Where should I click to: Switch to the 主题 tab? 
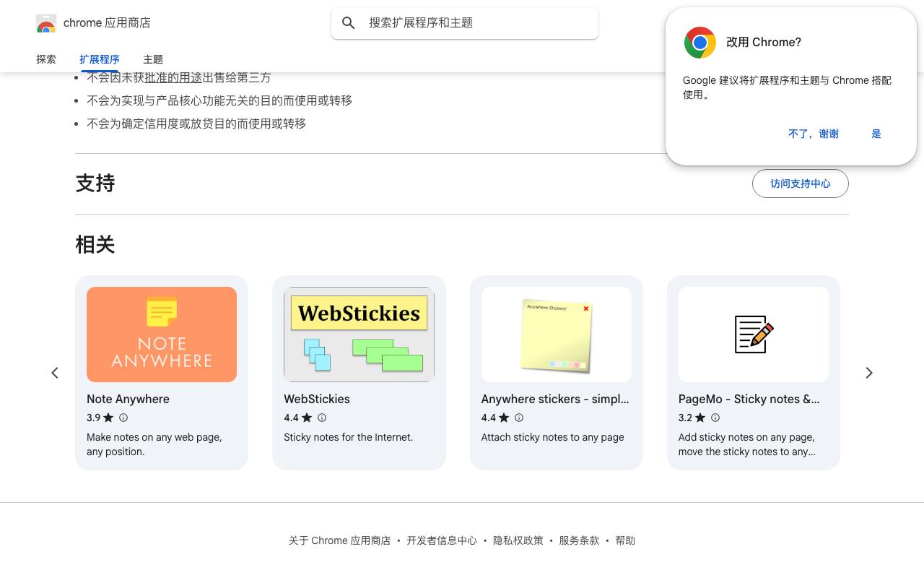153,59
